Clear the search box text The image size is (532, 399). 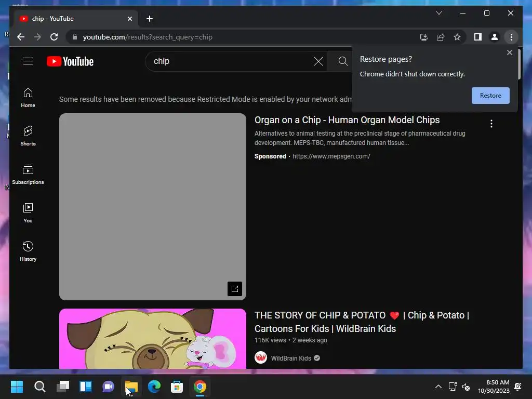coord(318,61)
